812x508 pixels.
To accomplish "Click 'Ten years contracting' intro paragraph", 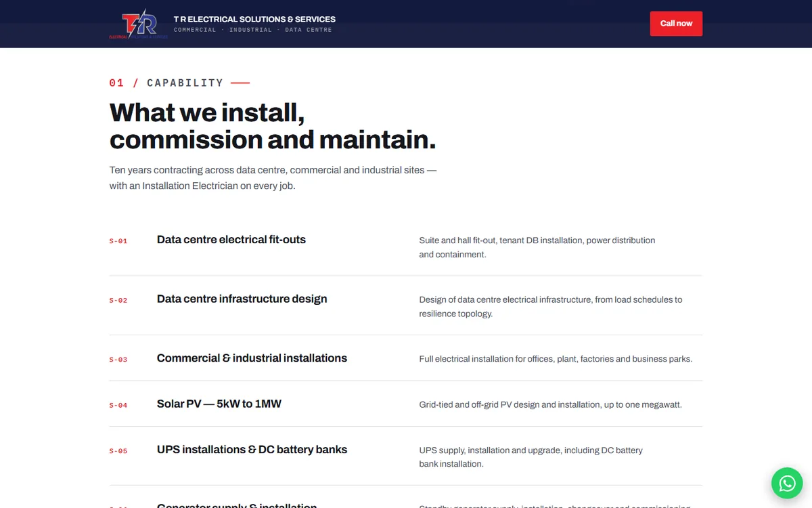I will click(x=273, y=177).
